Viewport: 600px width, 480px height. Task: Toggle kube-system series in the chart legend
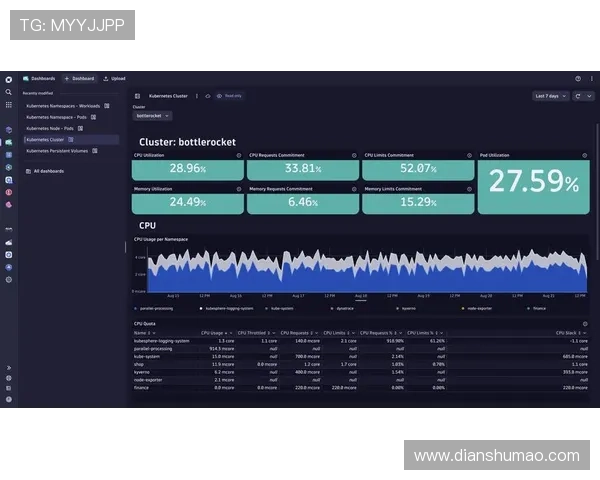(x=279, y=309)
